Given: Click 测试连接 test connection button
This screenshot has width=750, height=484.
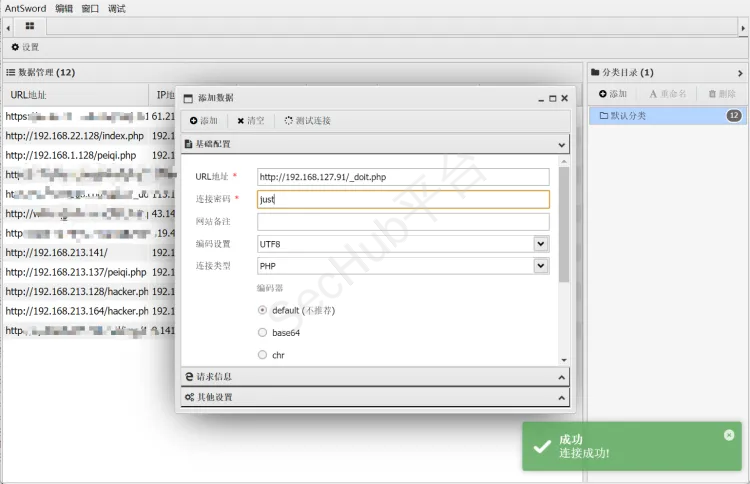Looking at the screenshot, I should (307, 121).
